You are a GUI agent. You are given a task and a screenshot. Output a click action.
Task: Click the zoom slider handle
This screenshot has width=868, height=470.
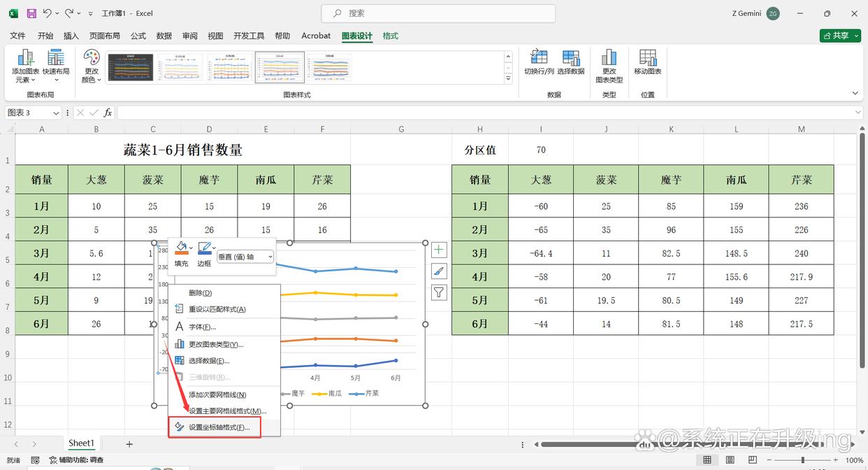[x=803, y=460]
